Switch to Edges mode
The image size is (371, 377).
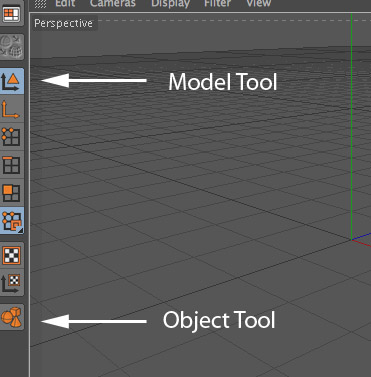coord(12,165)
